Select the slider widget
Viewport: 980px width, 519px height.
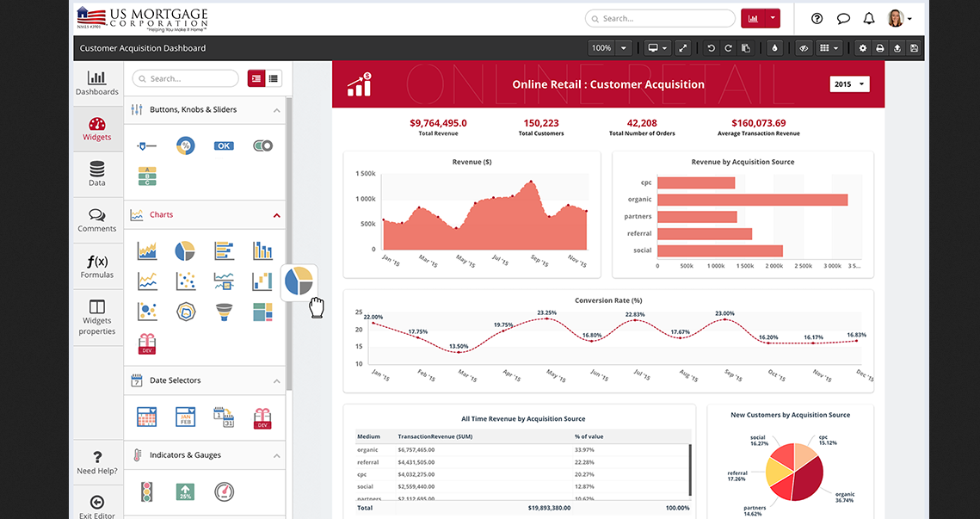tap(146, 145)
